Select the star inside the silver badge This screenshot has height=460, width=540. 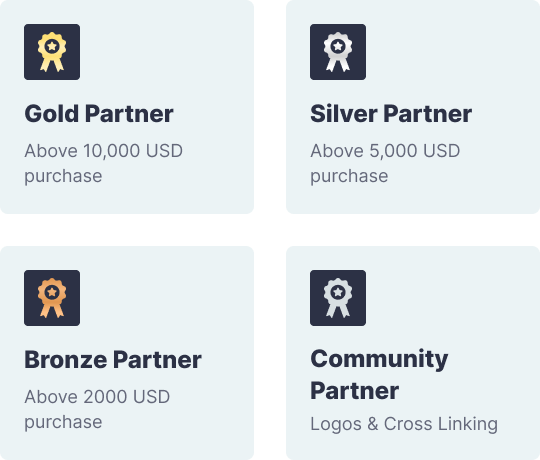(338, 46)
